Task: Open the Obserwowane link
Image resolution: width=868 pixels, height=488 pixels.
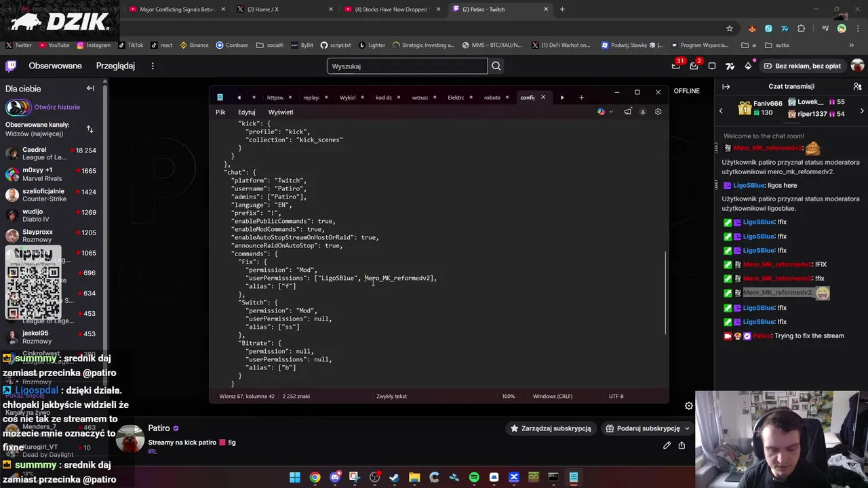Action: pyautogui.click(x=55, y=66)
